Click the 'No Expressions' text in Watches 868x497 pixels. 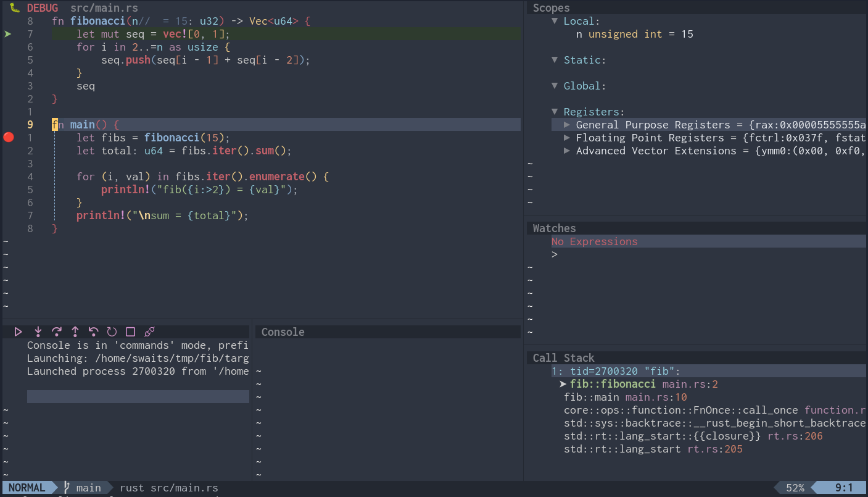coord(595,241)
